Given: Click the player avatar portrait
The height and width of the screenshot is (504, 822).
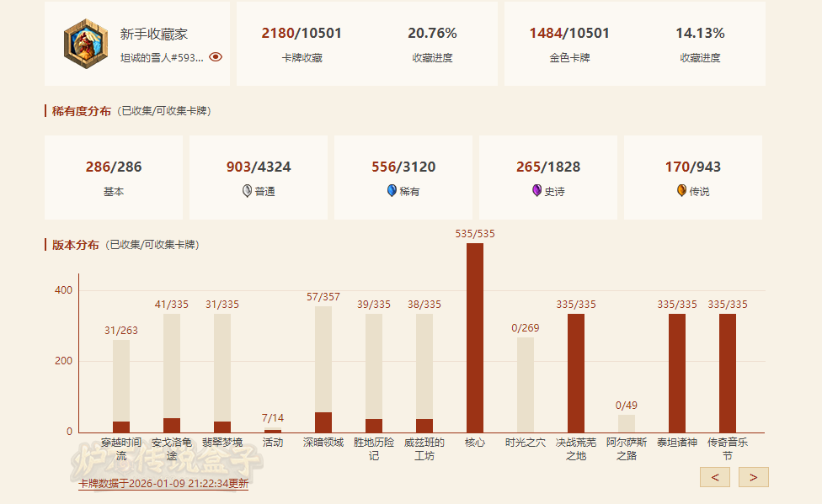Looking at the screenshot, I should coord(85,44).
